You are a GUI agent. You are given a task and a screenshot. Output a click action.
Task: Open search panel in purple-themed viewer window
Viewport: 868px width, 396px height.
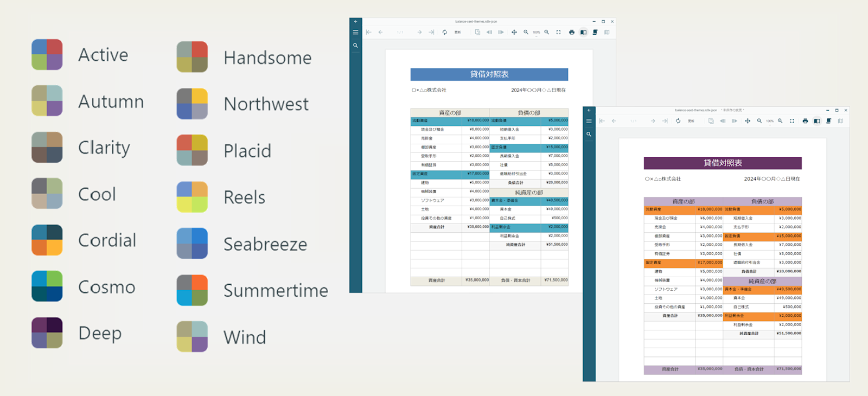click(x=589, y=134)
